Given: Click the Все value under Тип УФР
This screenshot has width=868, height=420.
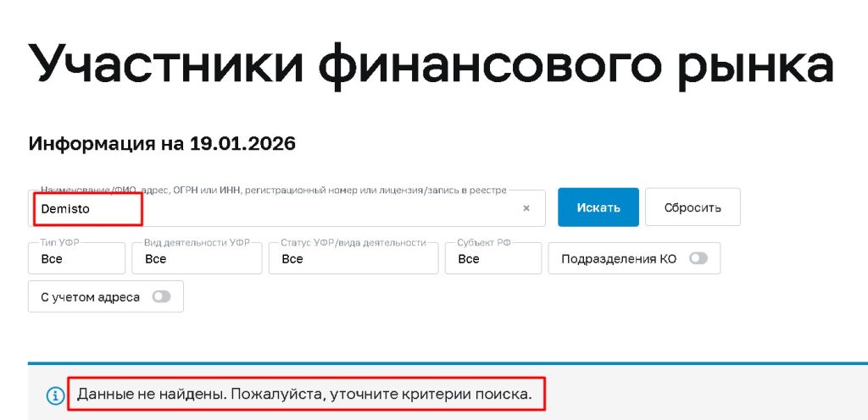Looking at the screenshot, I should [x=52, y=259].
